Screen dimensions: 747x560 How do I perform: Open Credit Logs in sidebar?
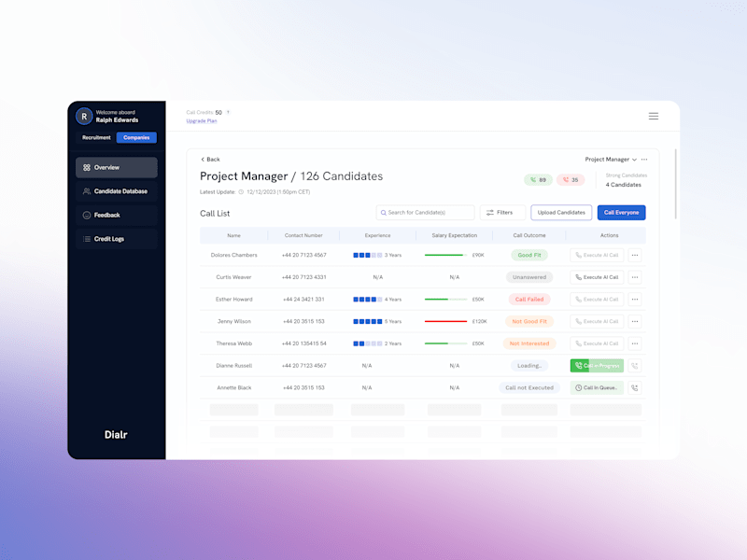[116, 239]
